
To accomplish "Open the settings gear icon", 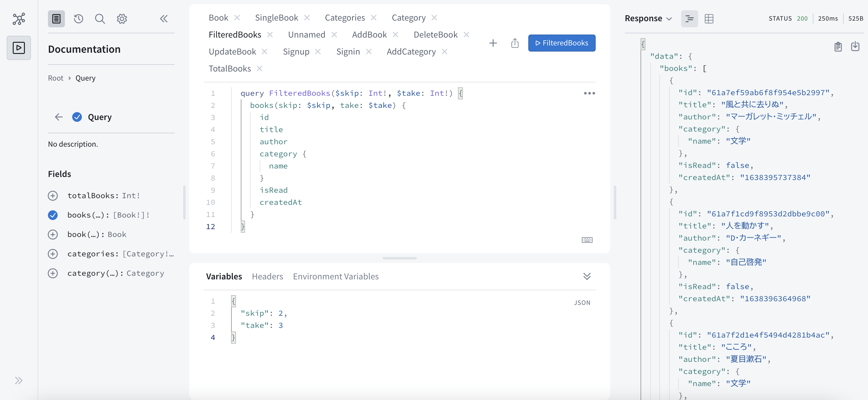I will (x=122, y=18).
